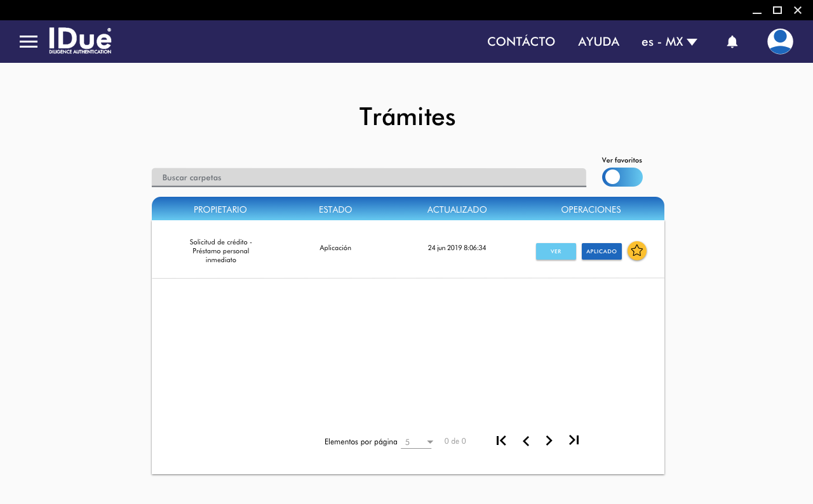This screenshot has width=813, height=504.
Task: Go to the next page
Action: tap(549, 441)
